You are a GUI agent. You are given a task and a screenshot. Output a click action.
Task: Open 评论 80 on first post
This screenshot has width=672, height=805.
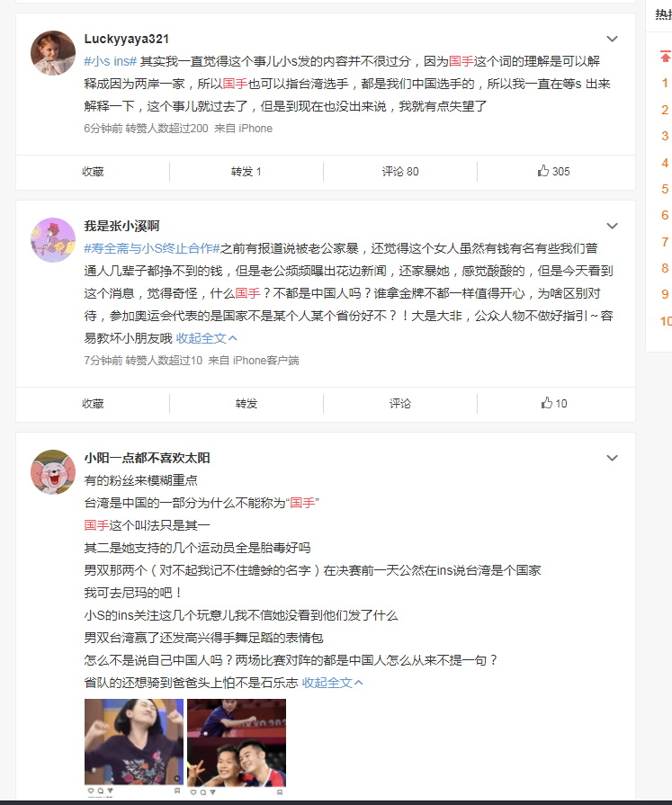pyautogui.click(x=400, y=172)
